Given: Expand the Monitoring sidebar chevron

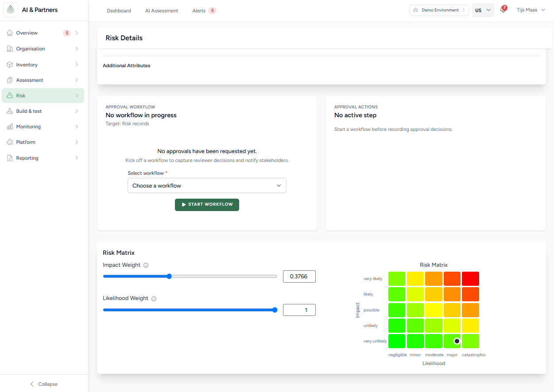Looking at the screenshot, I should pos(77,127).
